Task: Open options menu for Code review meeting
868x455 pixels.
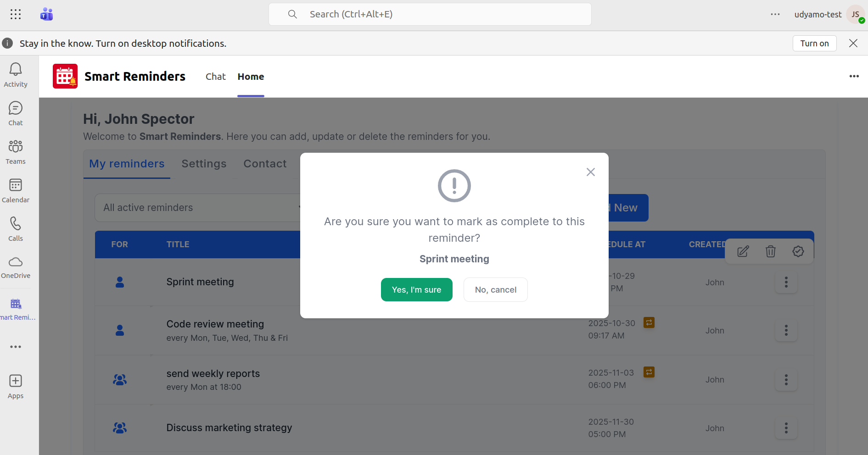Action: pyautogui.click(x=786, y=330)
